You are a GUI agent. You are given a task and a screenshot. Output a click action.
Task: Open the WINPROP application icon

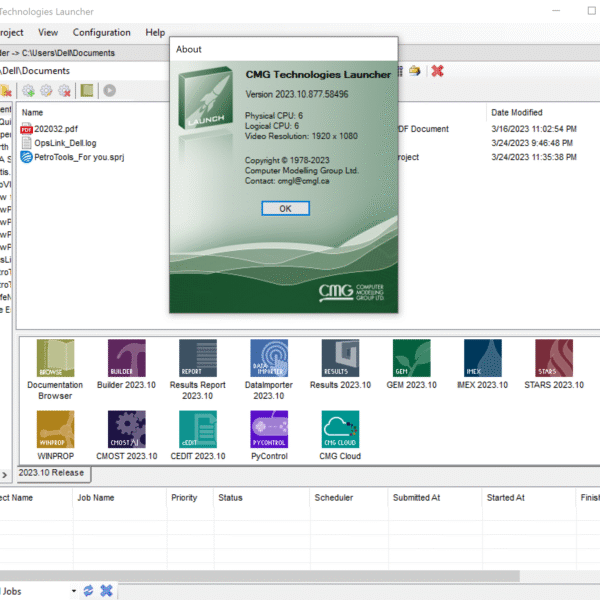[55, 429]
